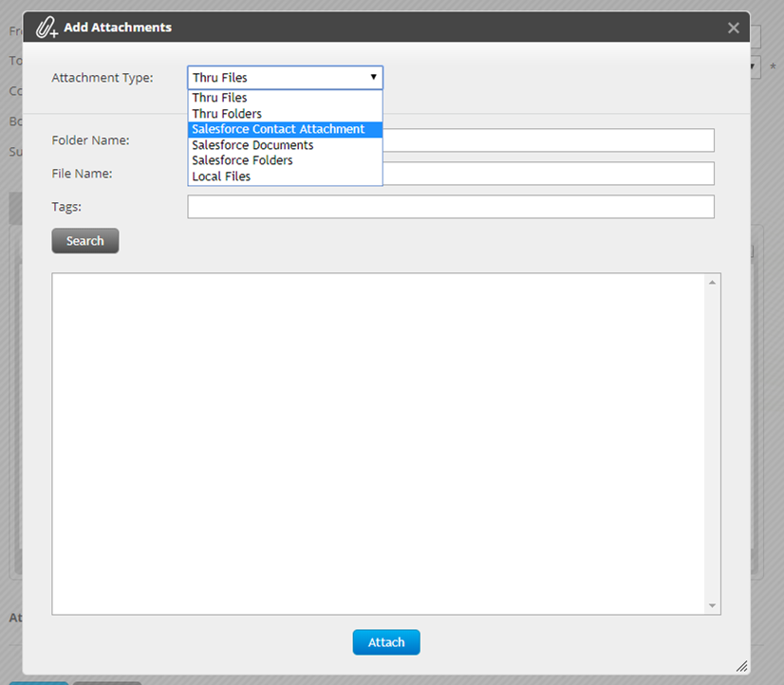Close the Add Attachments dialog
Screen dimensions: 784x685
coord(733,28)
